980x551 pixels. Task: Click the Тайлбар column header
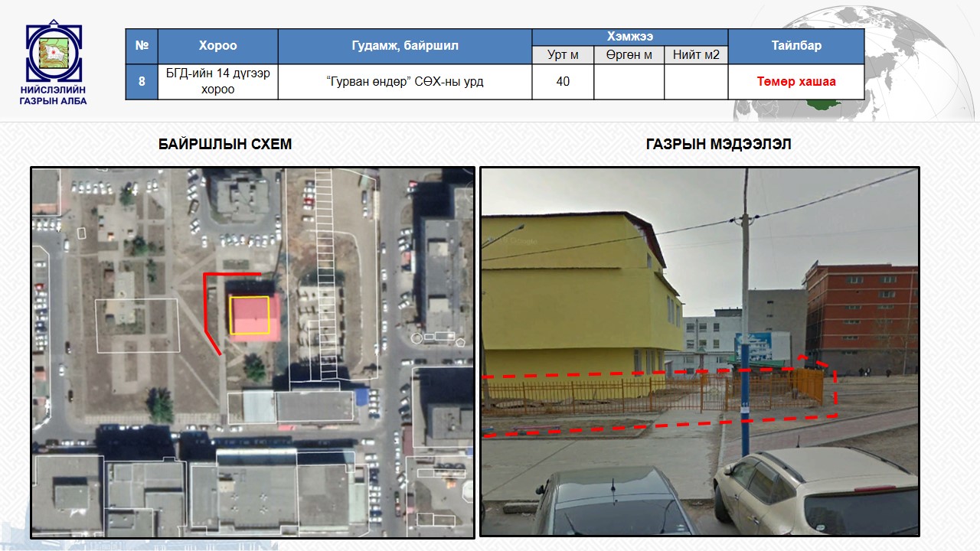coord(795,46)
